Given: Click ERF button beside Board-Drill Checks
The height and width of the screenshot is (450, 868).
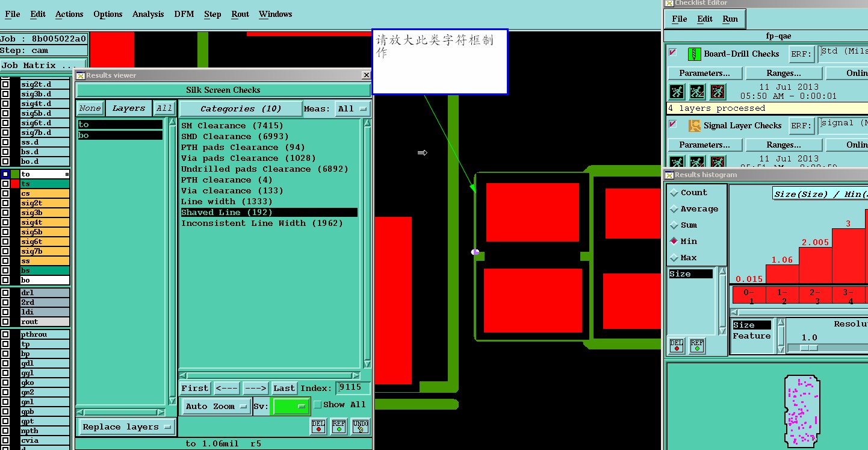Looking at the screenshot, I should point(801,54).
